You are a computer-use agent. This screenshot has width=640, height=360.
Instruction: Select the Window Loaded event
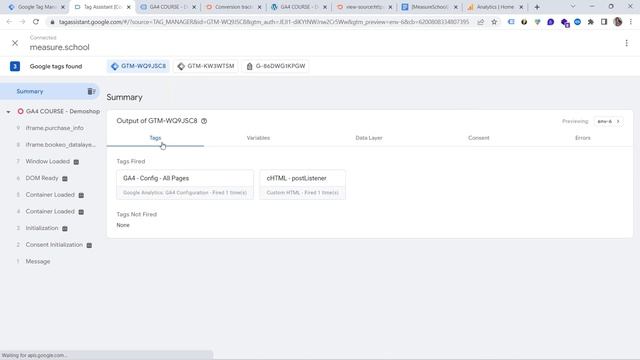click(x=47, y=162)
